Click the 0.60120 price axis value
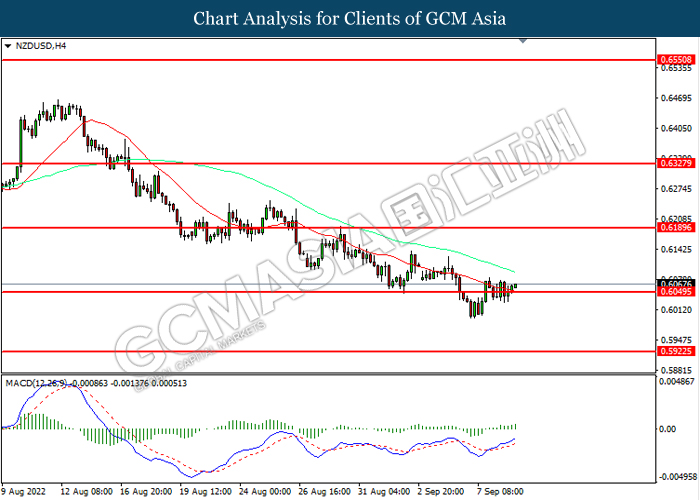The image size is (700, 500). (676, 310)
